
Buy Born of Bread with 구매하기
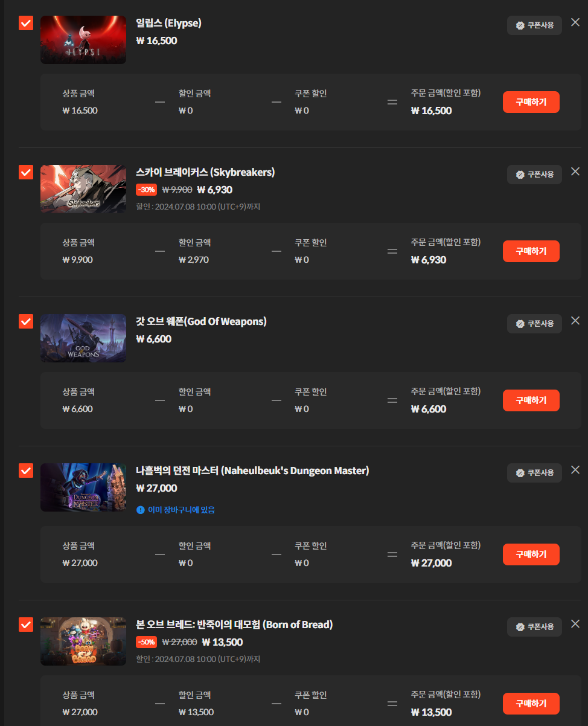(531, 704)
